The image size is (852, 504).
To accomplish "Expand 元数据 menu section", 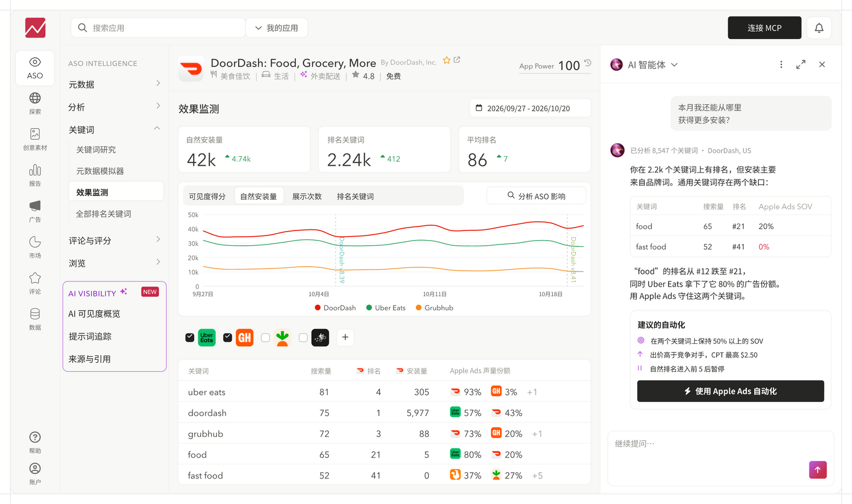I will click(x=115, y=84).
